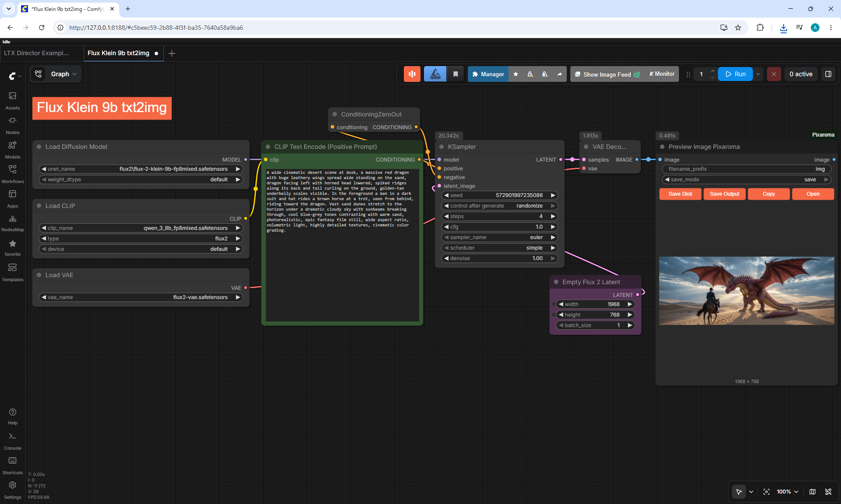Screen dimensions: 841x504
Task: Toggle the Console panel
Action: (x=12, y=441)
